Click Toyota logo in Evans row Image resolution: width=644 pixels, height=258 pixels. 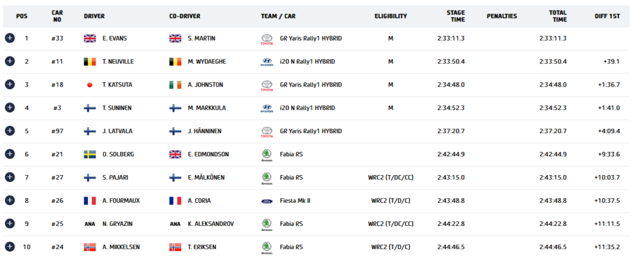[267, 39]
